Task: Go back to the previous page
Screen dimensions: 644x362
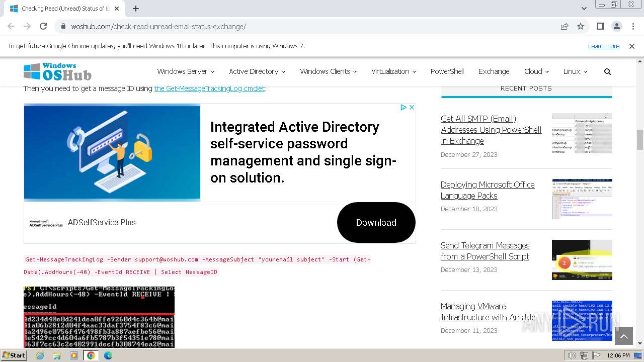Action: pos(11,27)
